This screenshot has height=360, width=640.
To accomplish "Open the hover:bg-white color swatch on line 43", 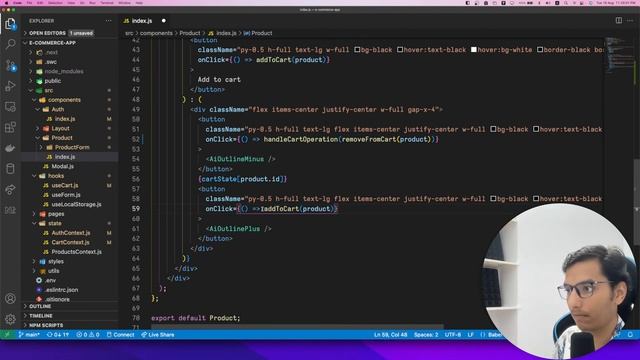I will [x=473, y=50].
